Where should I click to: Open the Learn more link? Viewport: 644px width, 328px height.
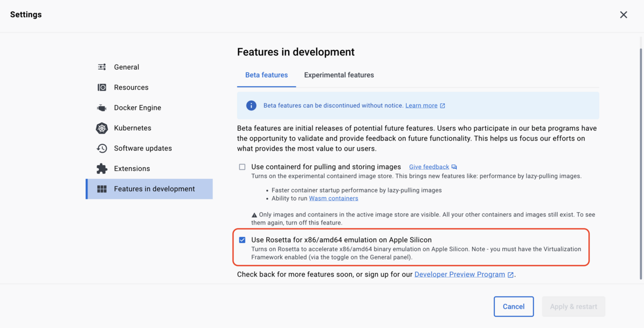click(422, 105)
